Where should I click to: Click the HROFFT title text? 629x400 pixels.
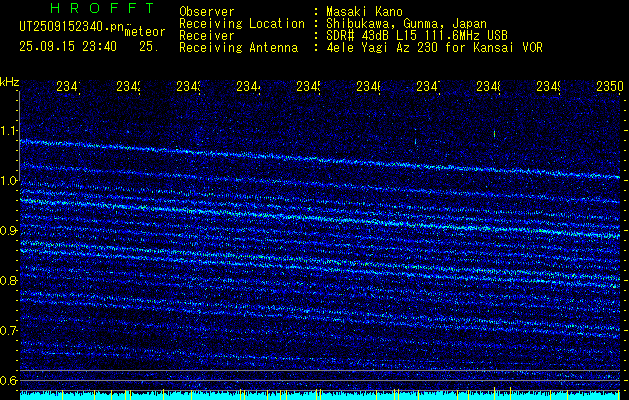click(x=103, y=8)
